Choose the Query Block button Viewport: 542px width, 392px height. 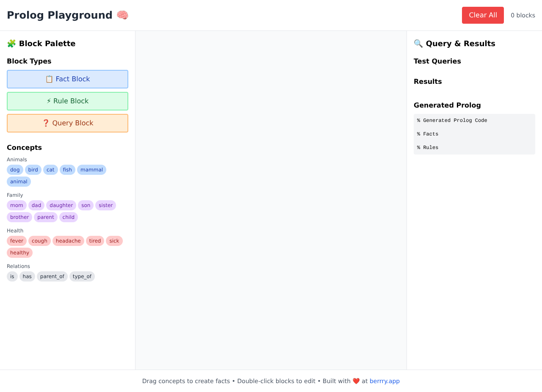[x=67, y=123]
